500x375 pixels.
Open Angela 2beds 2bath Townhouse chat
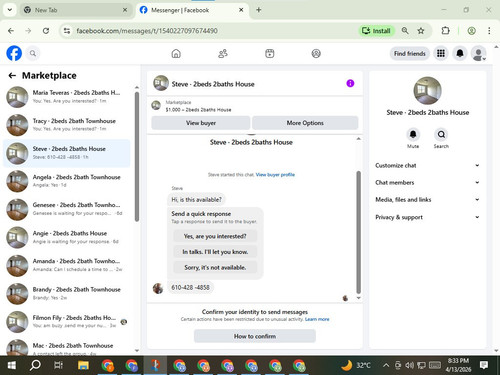[67, 181]
